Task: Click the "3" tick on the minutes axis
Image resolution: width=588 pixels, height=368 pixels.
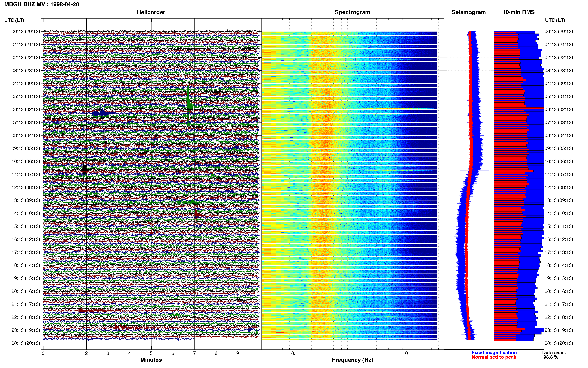Action: (108, 353)
